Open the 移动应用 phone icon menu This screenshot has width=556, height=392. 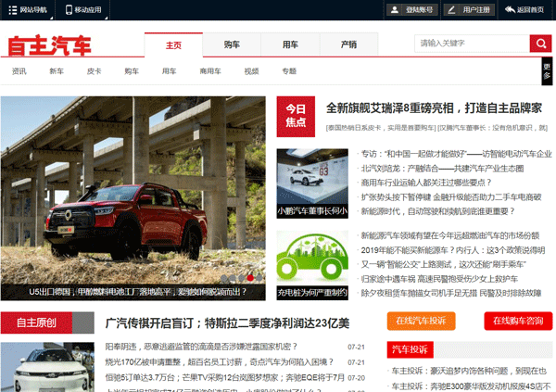(83, 10)
